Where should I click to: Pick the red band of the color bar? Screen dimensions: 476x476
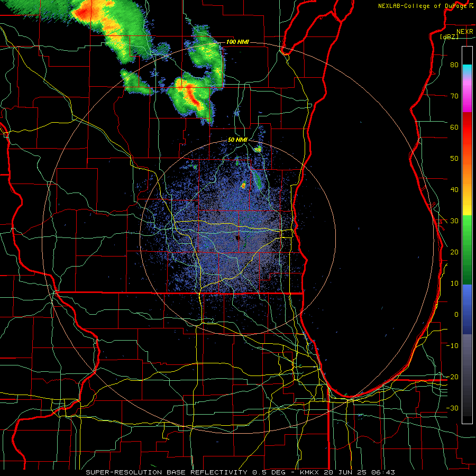467,128
